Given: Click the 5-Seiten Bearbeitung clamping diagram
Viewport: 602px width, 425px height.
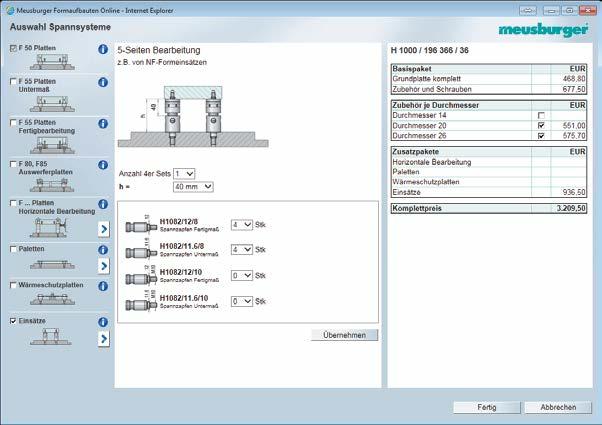Looking at the screenshot, I should (193, 116).
